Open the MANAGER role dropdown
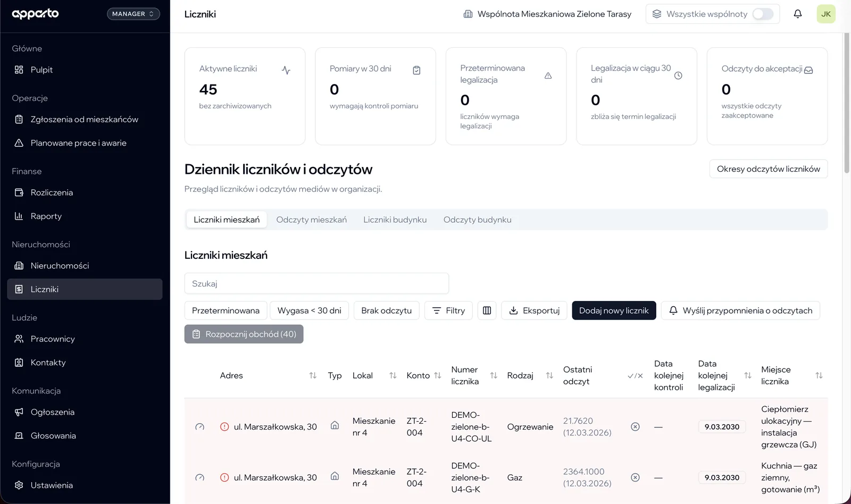 tap(133, 14)
